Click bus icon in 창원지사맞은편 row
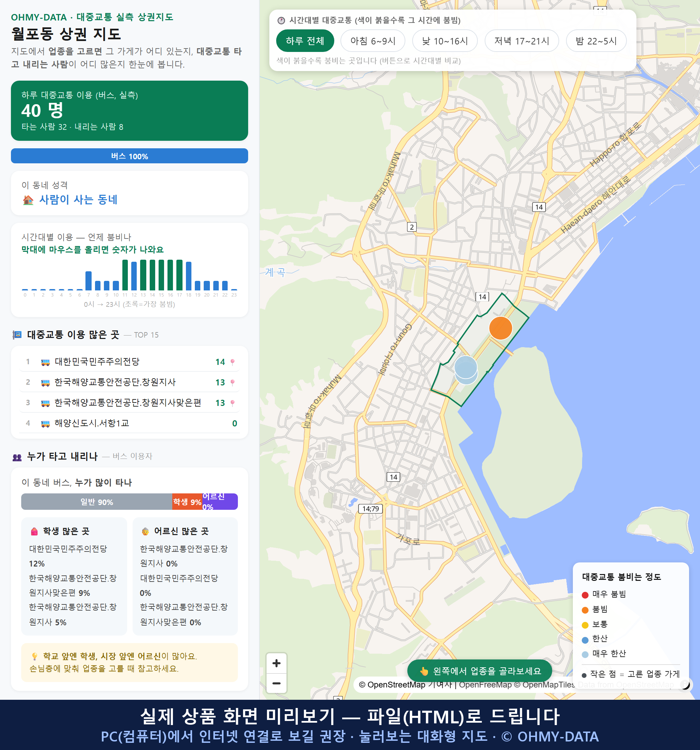 click(x=45, y=403)
